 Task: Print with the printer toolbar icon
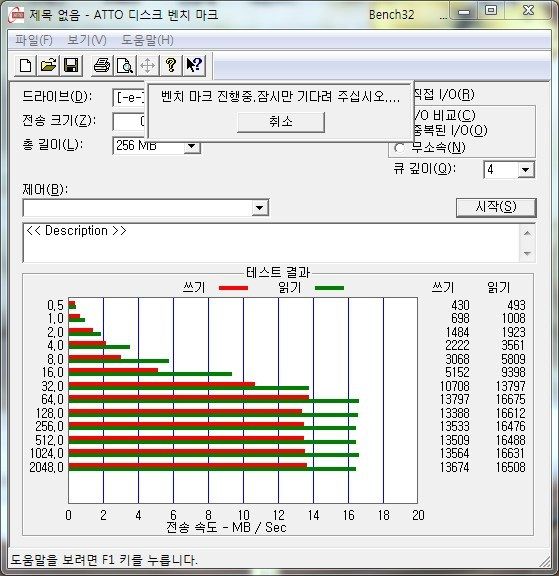(102, 66)
